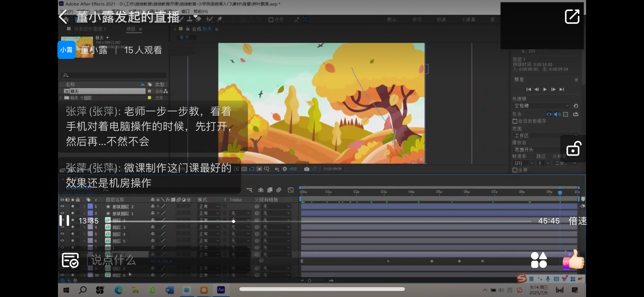Screen dimensions: 644x297
Task: Open the 窗口 menu
Action: pos(185,11)
